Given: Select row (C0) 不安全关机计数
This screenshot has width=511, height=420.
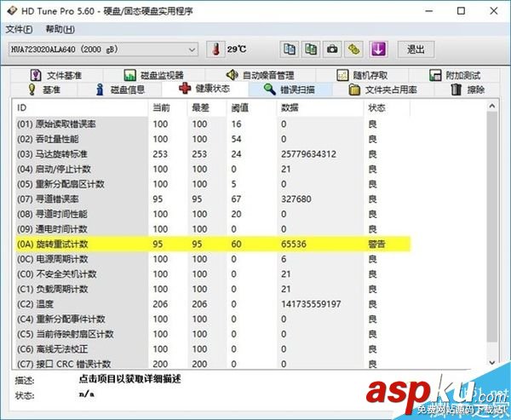Looking at the screenshot, I should point(212,274).
